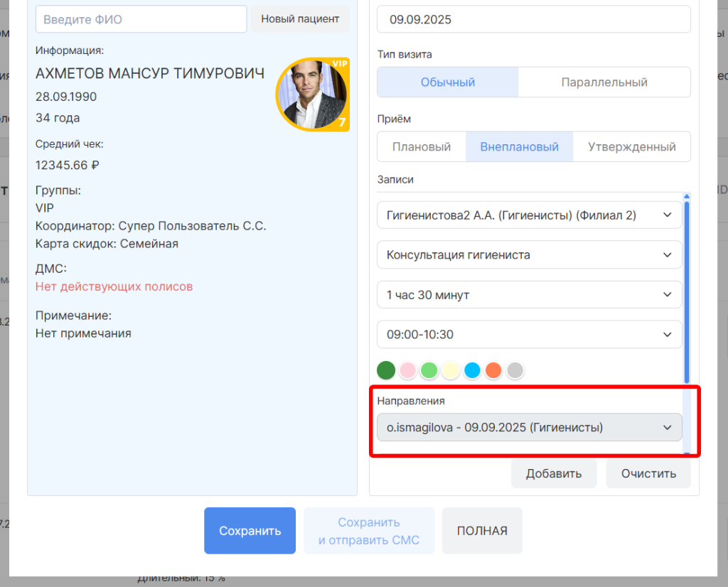The height and width of the screenshot is (587, 728).
Task: Select the dark green color swatch
Action: pos(386,370)
